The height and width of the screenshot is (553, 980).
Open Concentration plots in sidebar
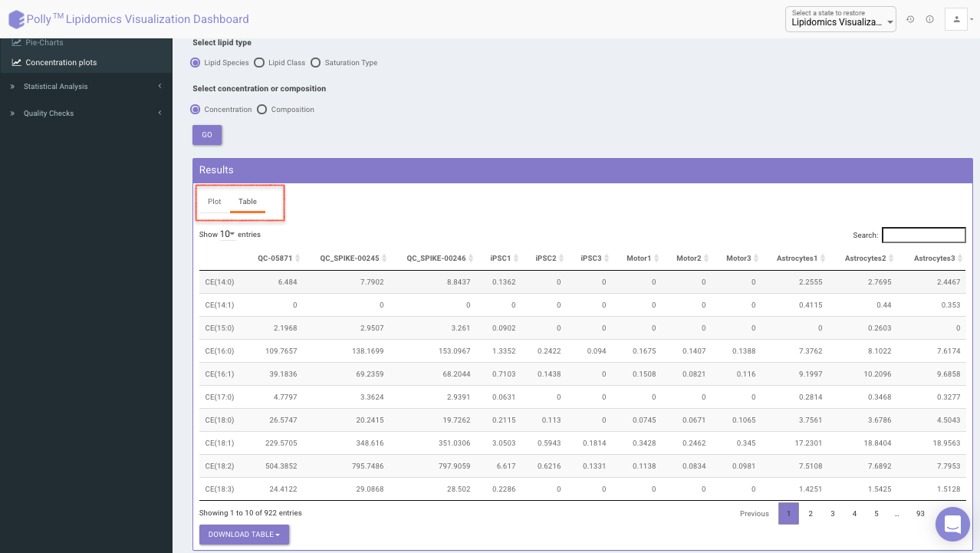(x=61, y=62)
